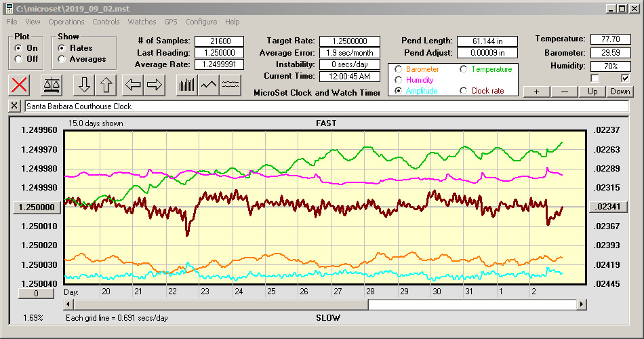Select Plot Off radio button
Image resolution: width=644 pixels, height=339 pixels.
(18, 59)
